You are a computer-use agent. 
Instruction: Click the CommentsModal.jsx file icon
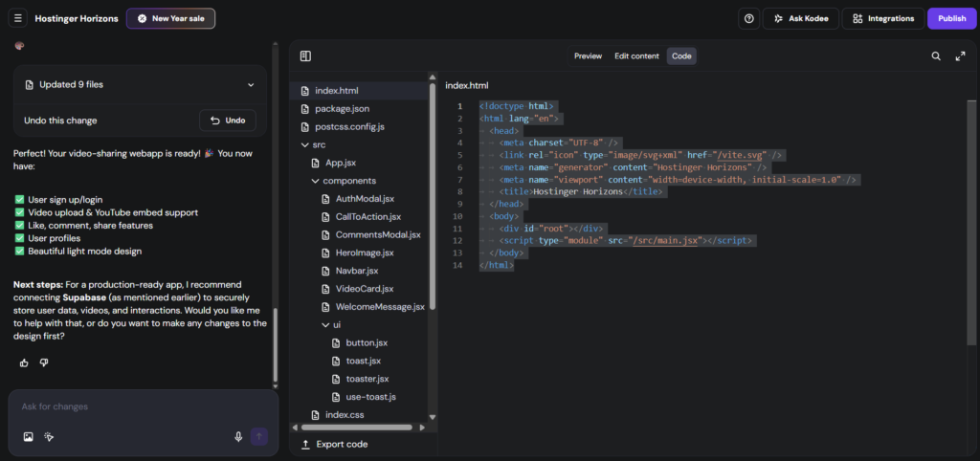[325, 235]
